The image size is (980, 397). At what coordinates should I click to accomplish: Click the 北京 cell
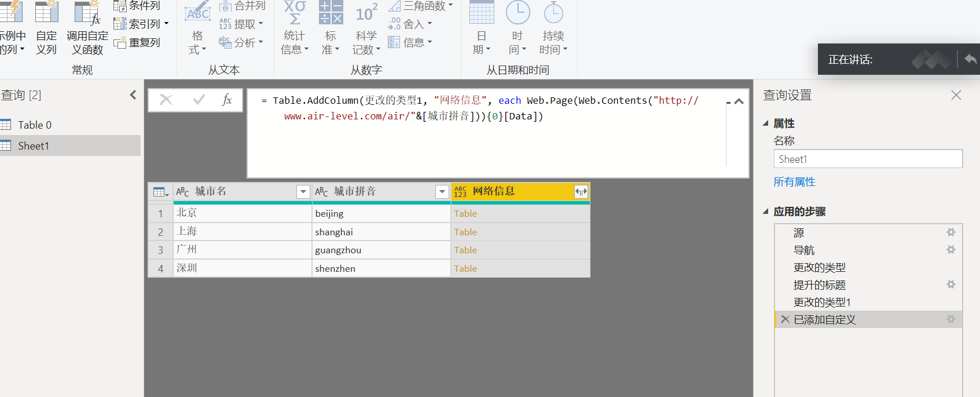point(243,213)
